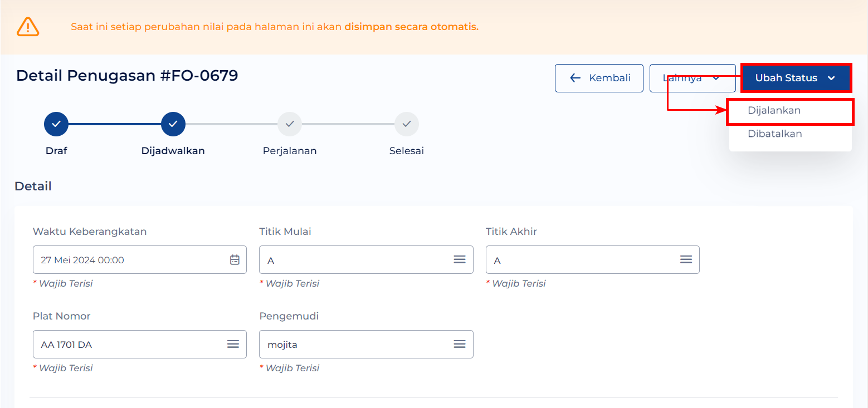868x408 pixels.
Task: Click list icon in Titik Mulai field
Action: (460, 260)
